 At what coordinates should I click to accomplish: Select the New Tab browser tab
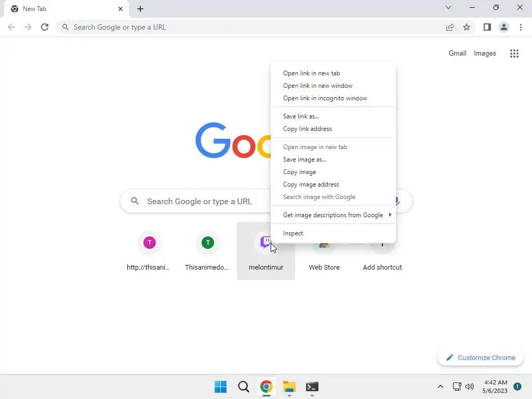pos(66,9)
